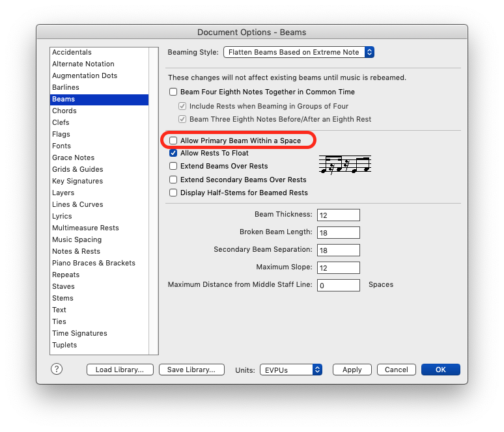The height and width of the screenshot is (432, 504).
Task: Uncheck Allow Rests To Float
Action: [173, 154]
